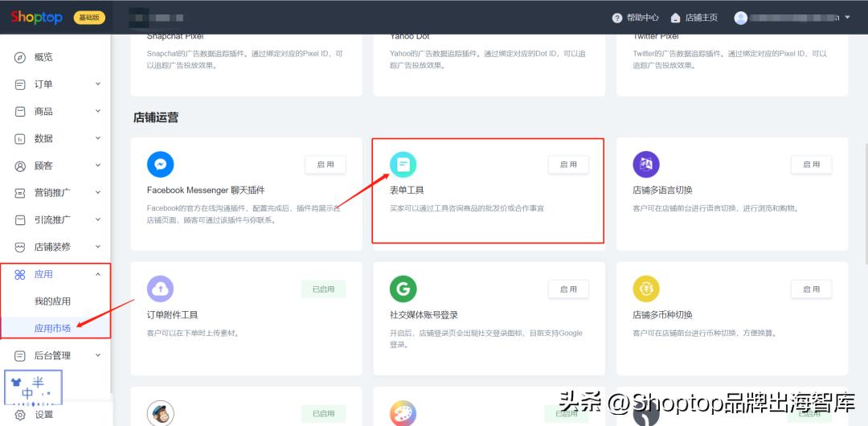Image resolution: width=868 pixels, height=426 pixels.
Task: Click the 顾客 customer icon
Action: coord(20,166)
